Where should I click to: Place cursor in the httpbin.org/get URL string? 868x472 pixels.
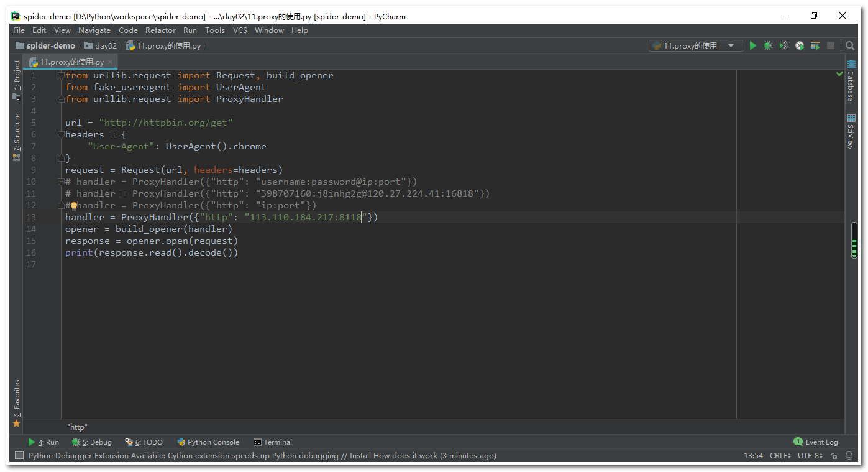[166, 123]
